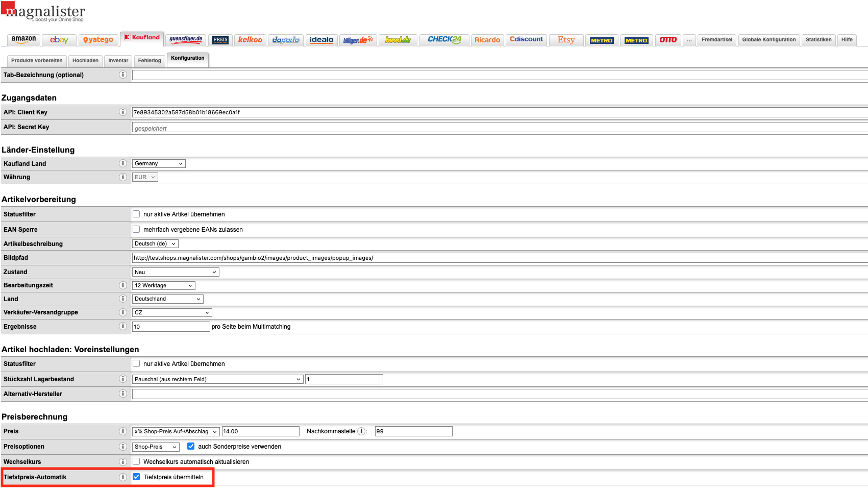Screen dimensions: 868x492
Task: Switch to the Fehlerlog tab
Action: [150, 61]
